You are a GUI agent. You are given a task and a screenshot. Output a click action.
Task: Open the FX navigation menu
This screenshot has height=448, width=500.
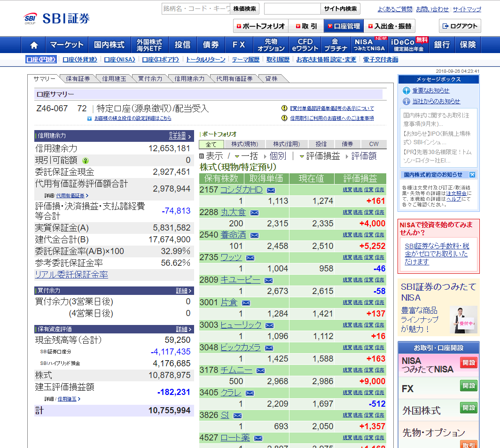239,45
